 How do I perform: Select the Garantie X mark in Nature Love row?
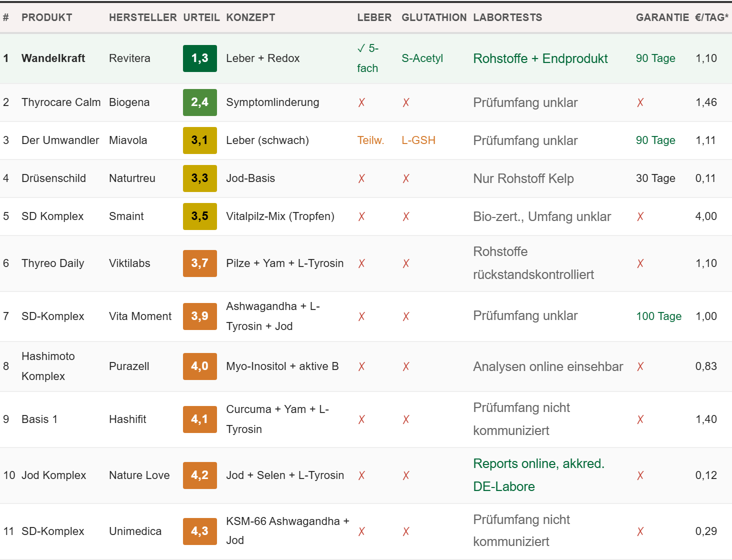click(640, 475)
